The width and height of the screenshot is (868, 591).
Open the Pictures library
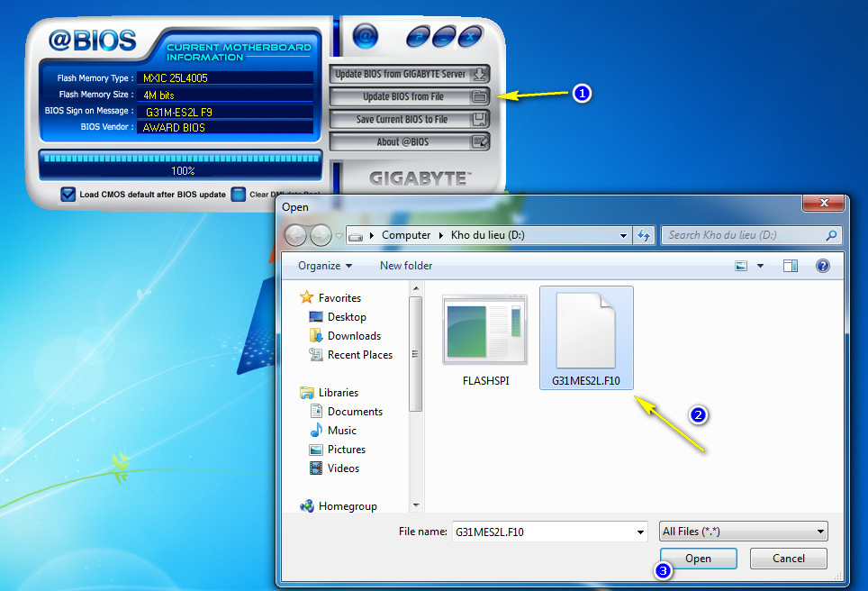point(346,450)
